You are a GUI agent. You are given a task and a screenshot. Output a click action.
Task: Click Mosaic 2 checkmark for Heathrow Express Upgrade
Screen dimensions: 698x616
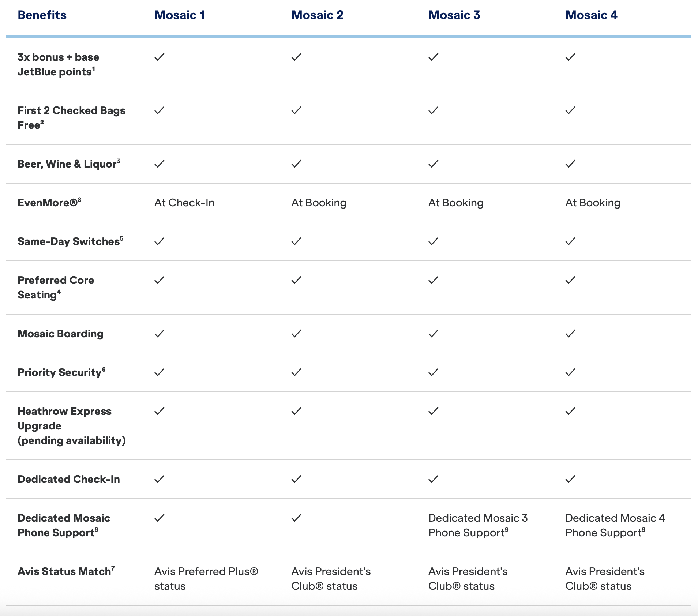tap(296, 411)
